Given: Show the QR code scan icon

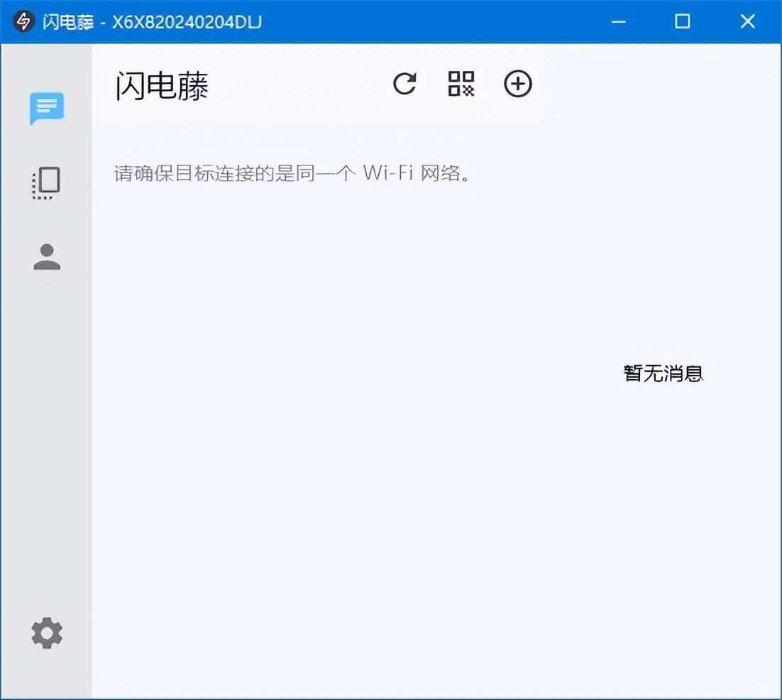Looking at the screenshot, I should pyautogui.click(x=461, y=84).
